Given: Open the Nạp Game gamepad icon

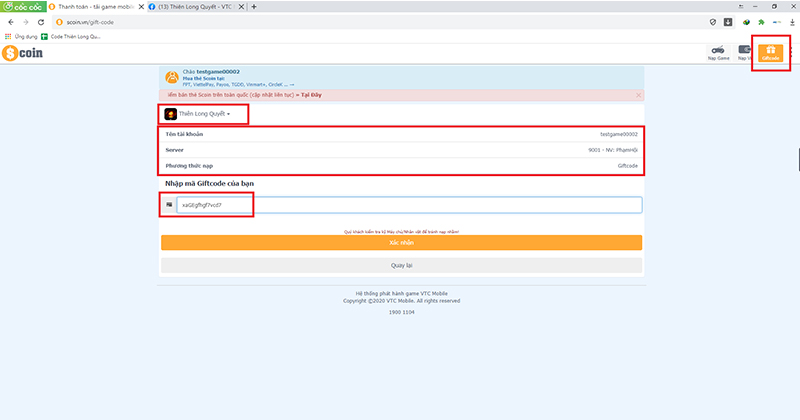Looking at the screenshot, I should click(718, 53).
